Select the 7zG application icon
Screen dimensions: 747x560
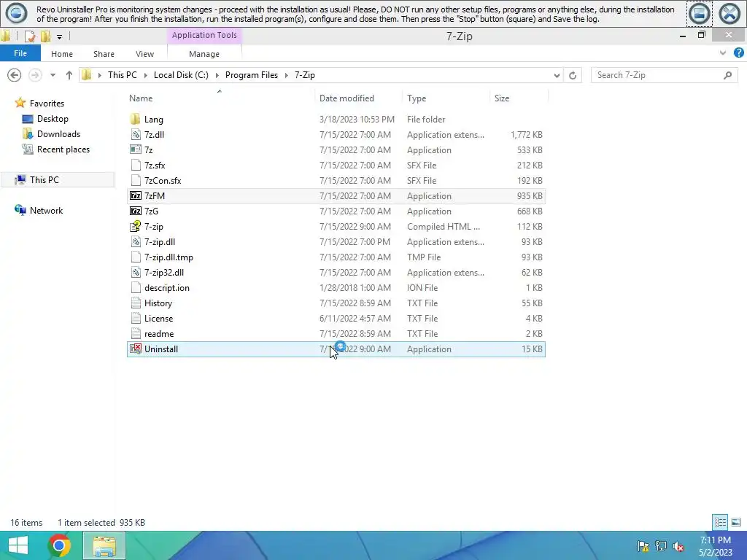click(x=136, y=211)
